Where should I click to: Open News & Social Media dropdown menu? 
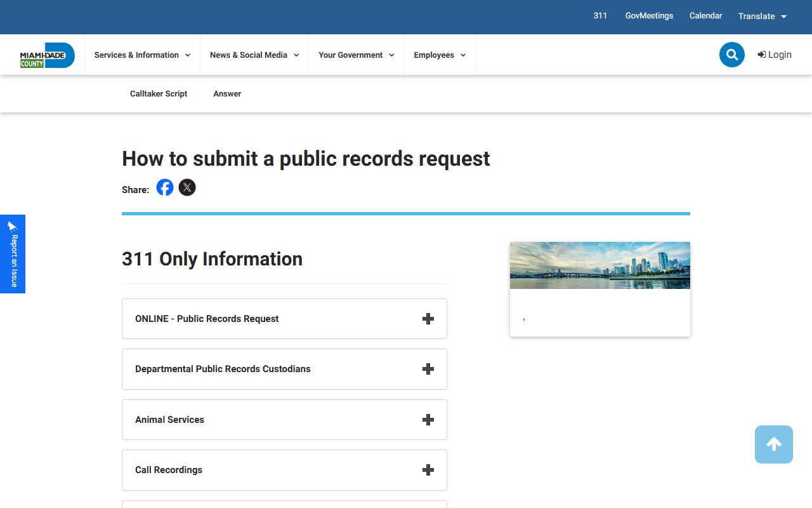point(254,55)
